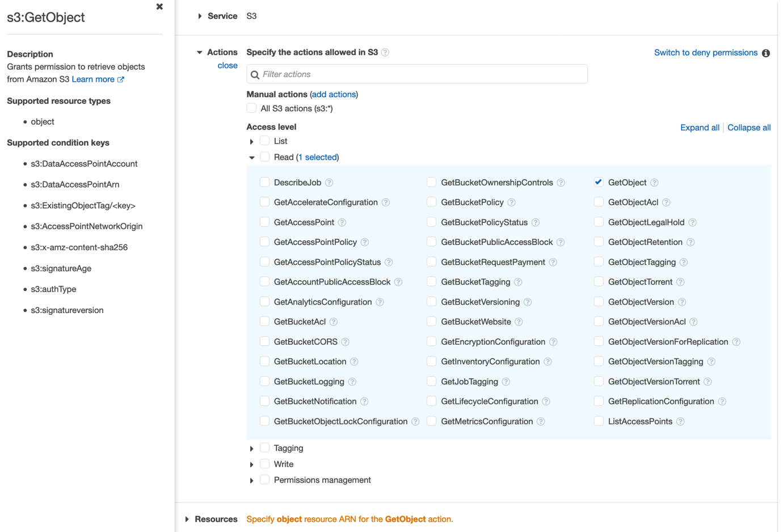
Task: Expand the Resources section
Action: [x=187, y=519]
